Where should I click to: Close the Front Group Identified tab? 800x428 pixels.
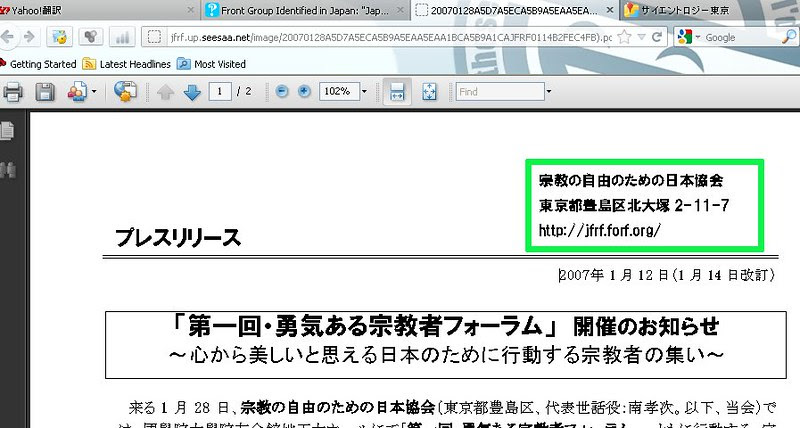(x=400, y=10)
